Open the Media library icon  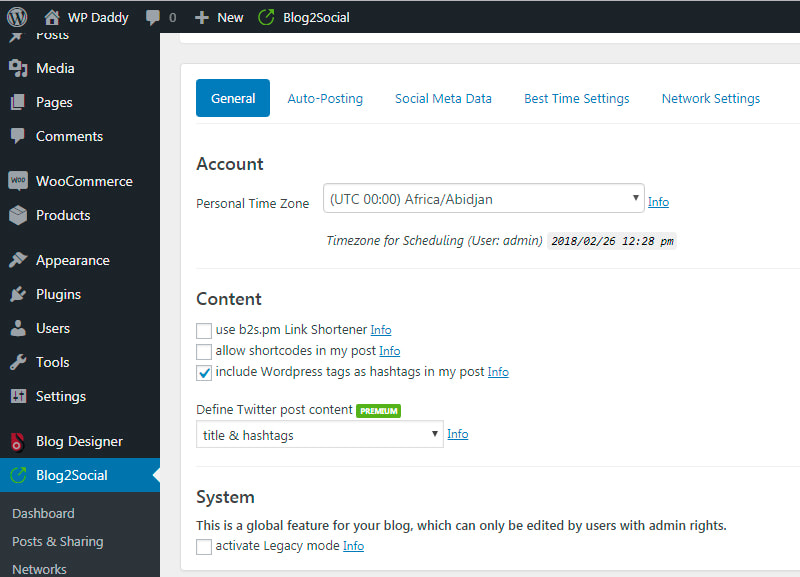(18, 68)
